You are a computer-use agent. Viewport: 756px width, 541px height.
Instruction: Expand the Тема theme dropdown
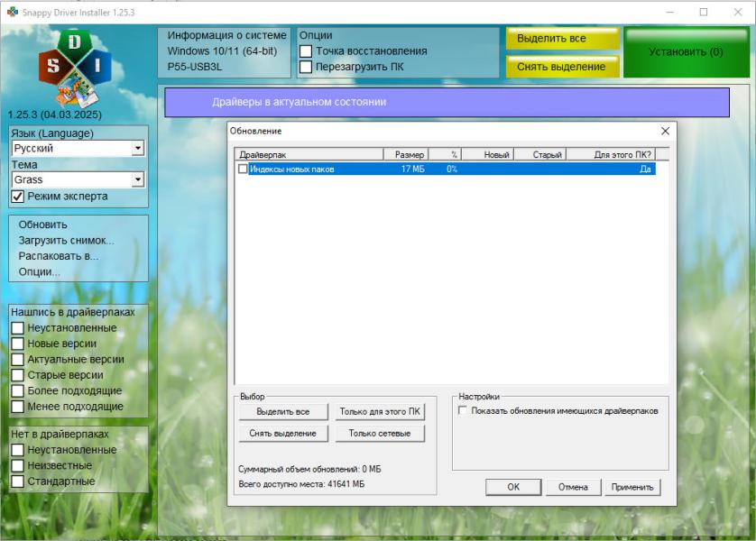tap(137, 179)
